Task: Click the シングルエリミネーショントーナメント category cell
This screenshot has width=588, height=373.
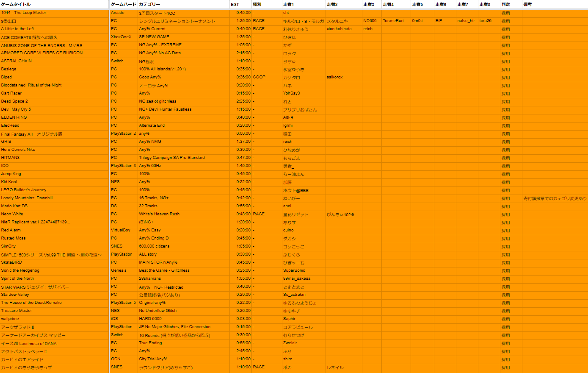Action: (184, 21)
